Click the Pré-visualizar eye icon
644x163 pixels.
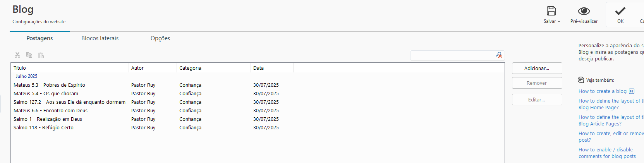click(x=584, y=11)
